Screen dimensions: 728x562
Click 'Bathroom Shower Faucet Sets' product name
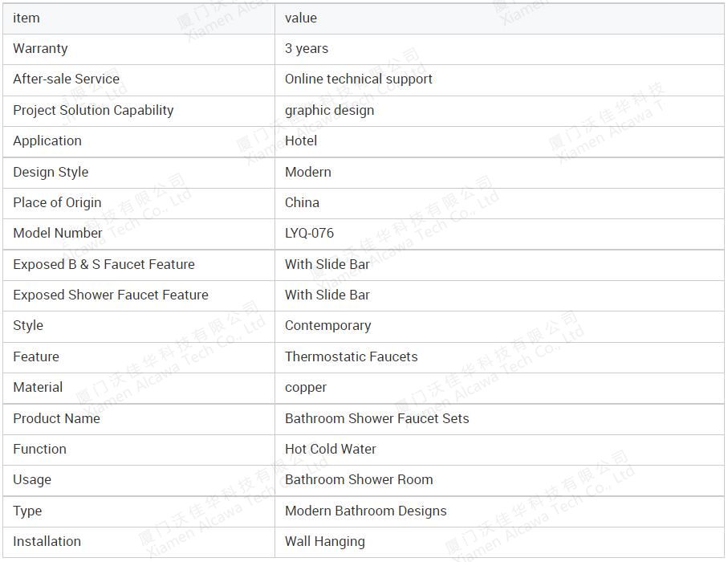pyautogui.click(x=377, y=419)
